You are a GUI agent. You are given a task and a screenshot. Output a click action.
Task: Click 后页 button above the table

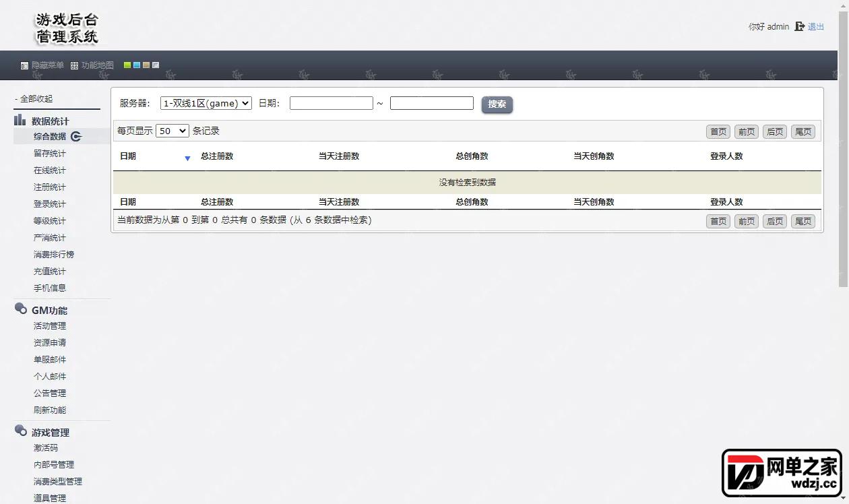(775, 131)
